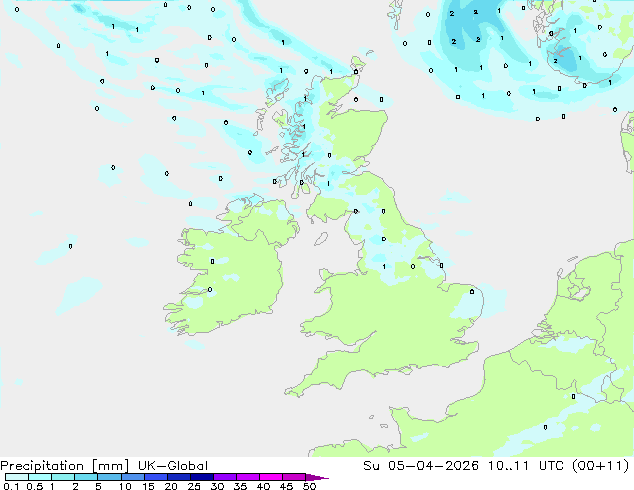
Task: Click the "15" legend scale label
Action: tap(148, 486)
